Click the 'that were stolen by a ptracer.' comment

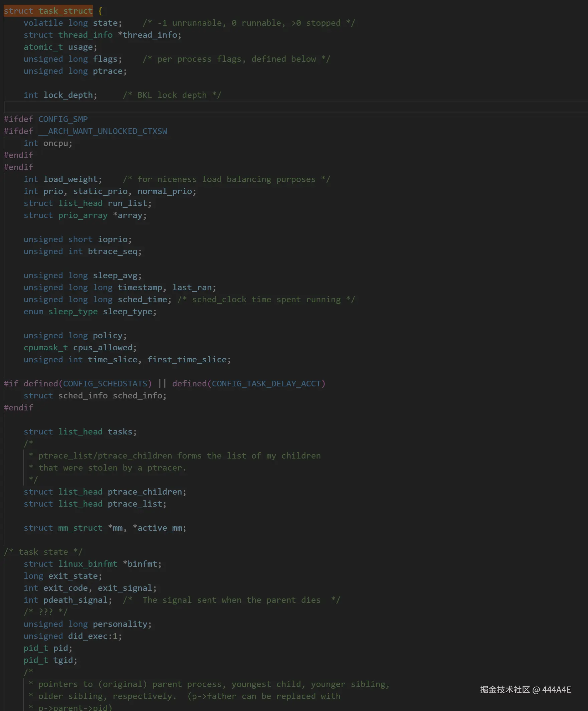(112, 468)
